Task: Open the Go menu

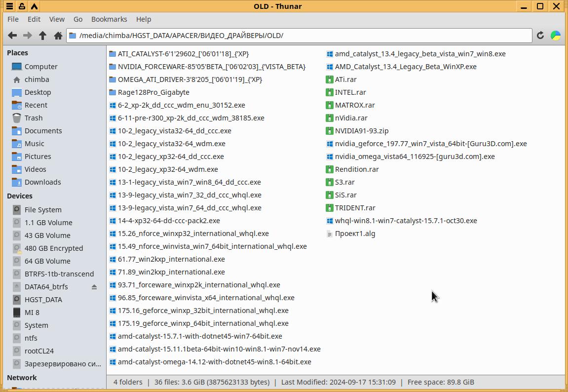Action: point(78,19)
